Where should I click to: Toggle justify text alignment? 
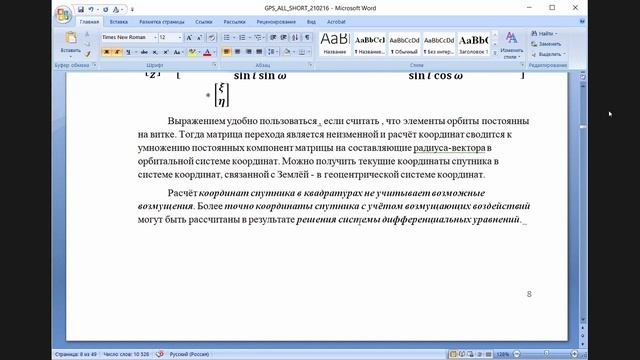pyautogui.click(x=259, y=52)
